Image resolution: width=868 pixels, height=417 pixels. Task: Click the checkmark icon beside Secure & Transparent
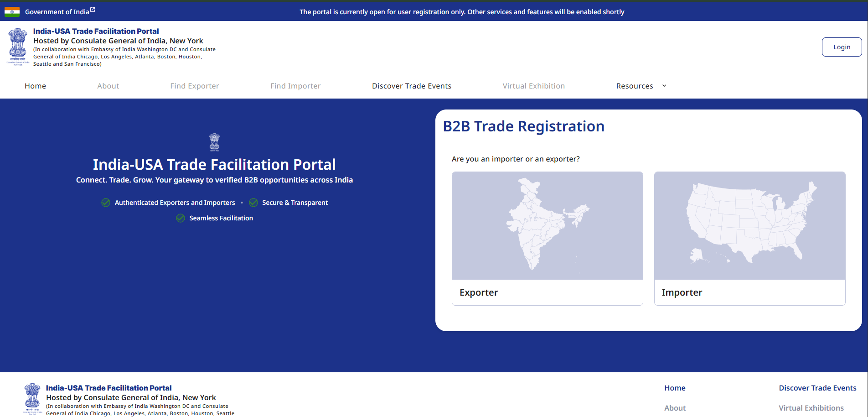[x=253, y=203]
